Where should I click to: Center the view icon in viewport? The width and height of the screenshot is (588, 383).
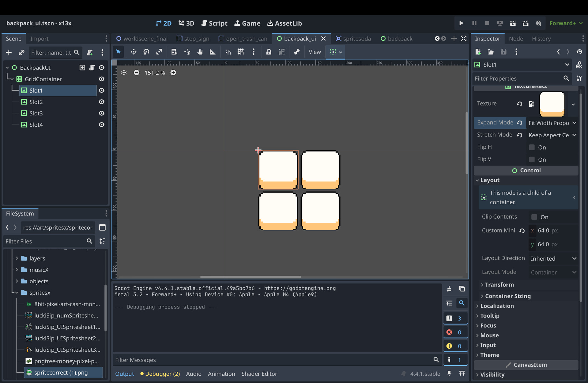coord(124,73)
